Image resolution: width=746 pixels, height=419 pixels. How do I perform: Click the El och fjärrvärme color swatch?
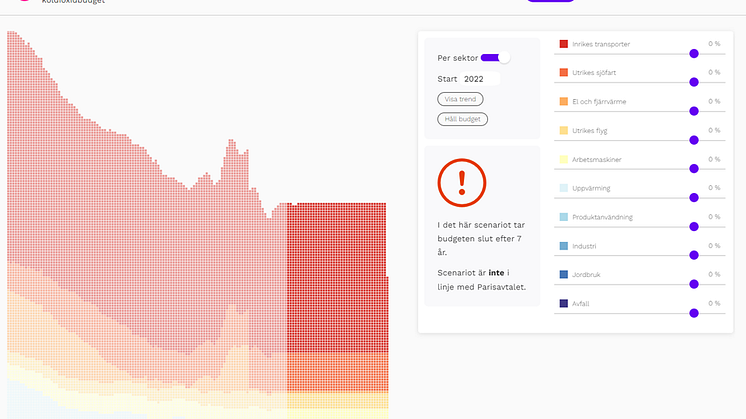point(564,101)
